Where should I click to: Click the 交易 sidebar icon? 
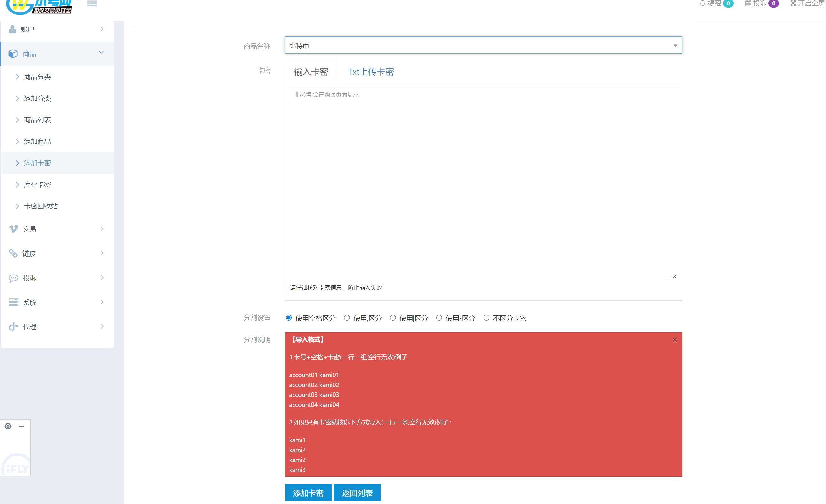[13, 229]
